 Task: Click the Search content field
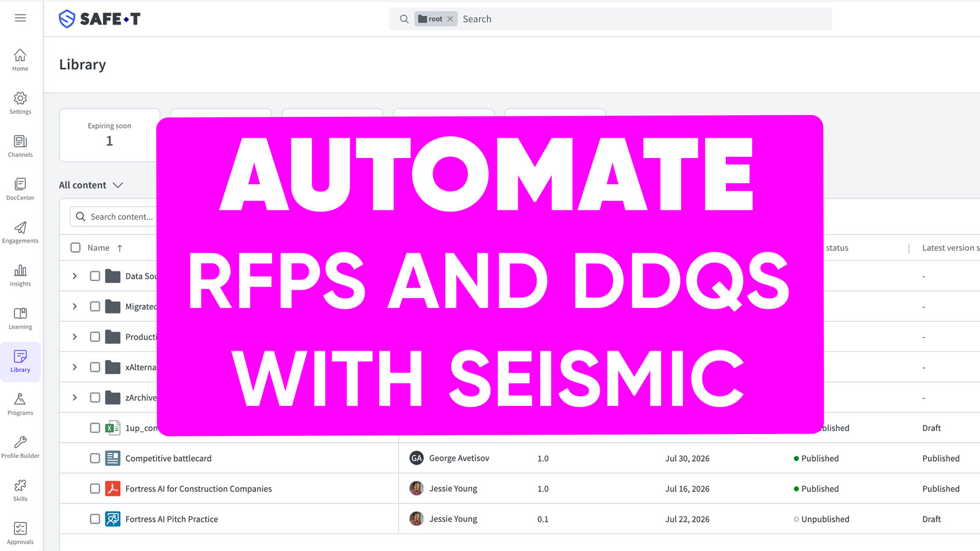click(115, 217)
